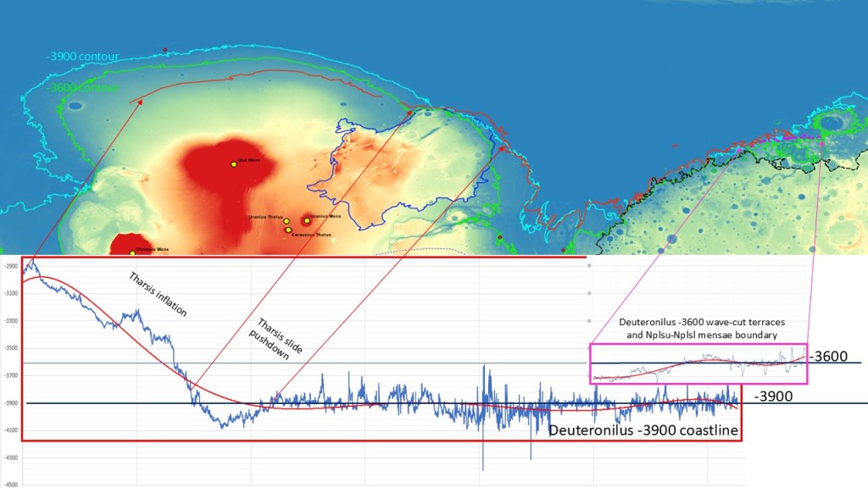
Task: Select the oval crater near -3600 contour label
Action: click(x=76, y=107)
